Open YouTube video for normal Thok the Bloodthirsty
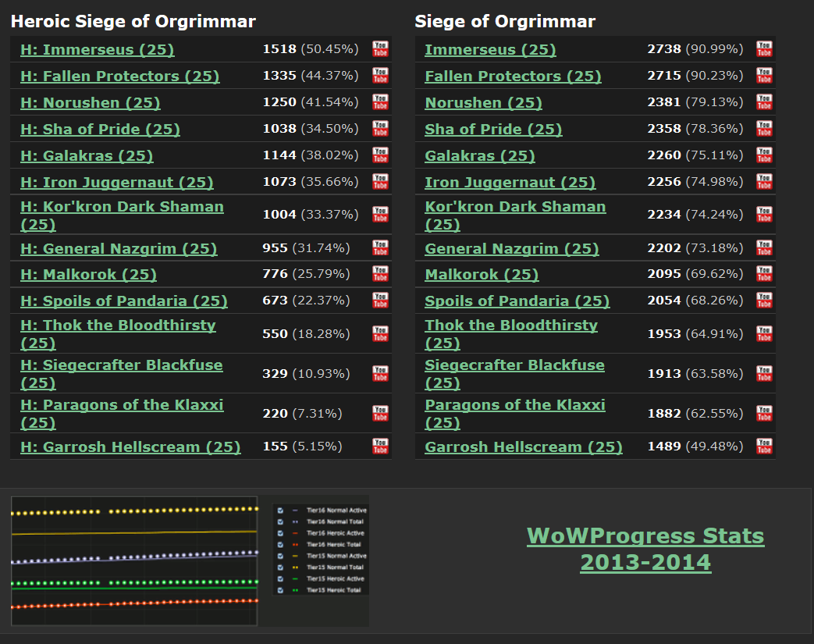 [x=764, y=334]
